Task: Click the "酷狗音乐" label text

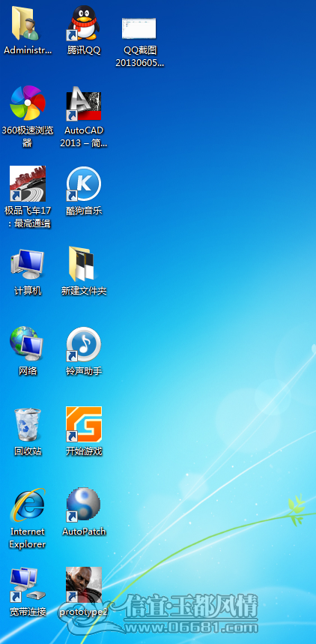Action: click(84, 211)
